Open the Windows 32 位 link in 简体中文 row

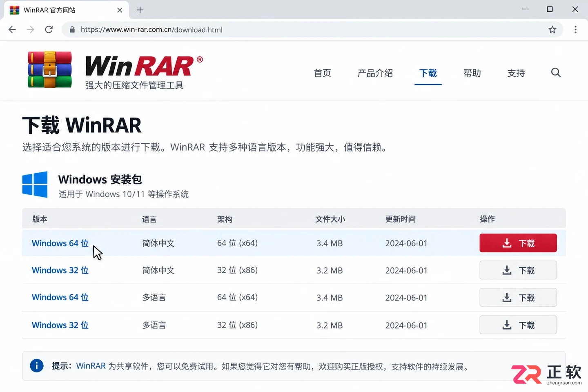pyautogui.click(x=60, y=270)
